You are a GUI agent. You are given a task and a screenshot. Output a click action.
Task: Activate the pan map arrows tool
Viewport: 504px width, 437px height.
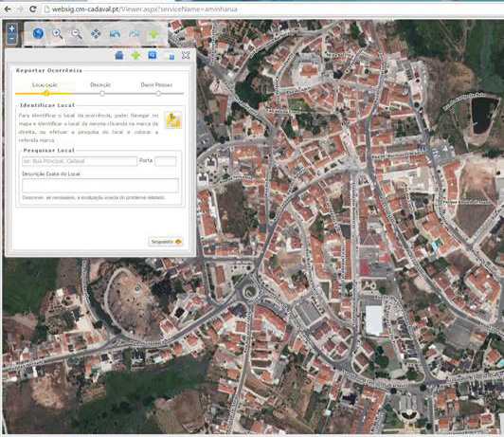pyautogui.click(x=96, y=33)
